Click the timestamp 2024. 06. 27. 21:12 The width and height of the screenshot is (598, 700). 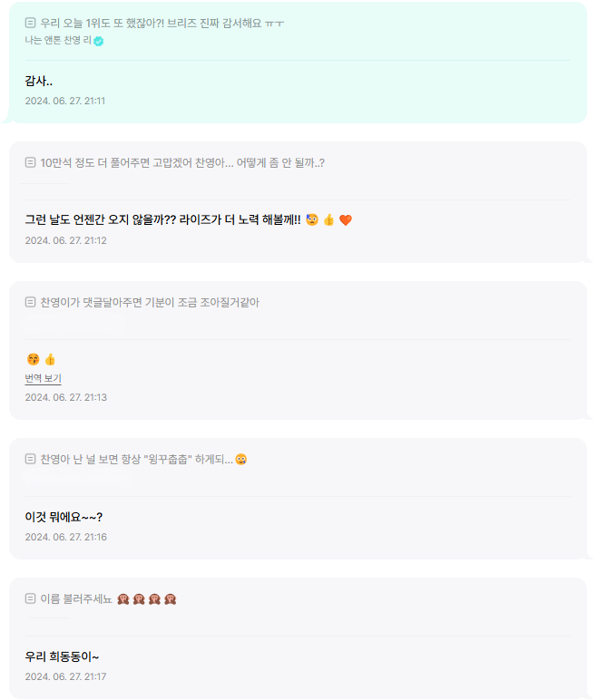(65, 240)
